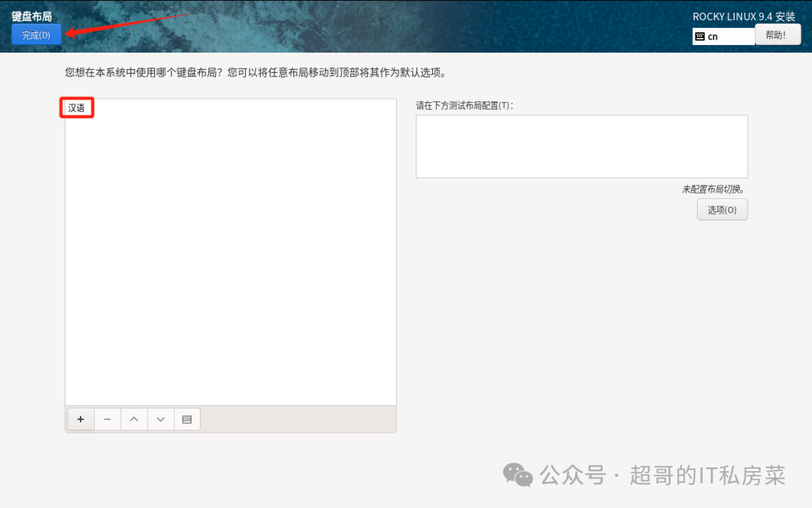Open layout switching options via 选项(O)
This screenshot has width=812, height=508.
722,209
